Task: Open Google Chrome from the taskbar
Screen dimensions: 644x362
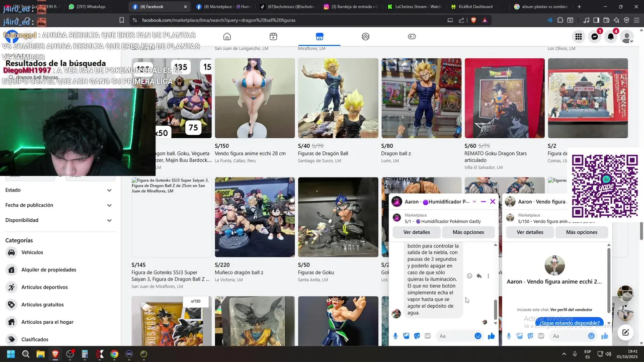Action: coord(114,354)
